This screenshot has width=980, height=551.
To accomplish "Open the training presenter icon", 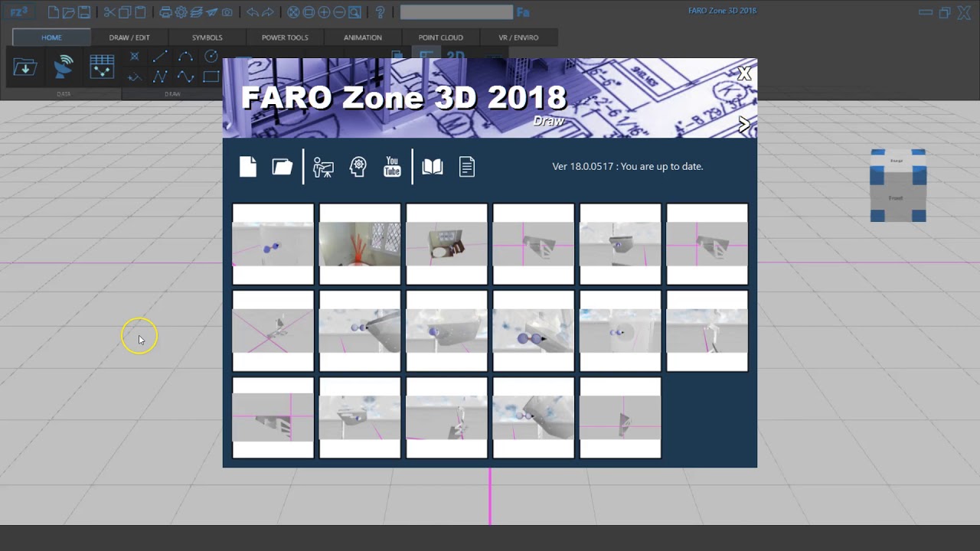I will pyautogui.click(x=323, y=167).
